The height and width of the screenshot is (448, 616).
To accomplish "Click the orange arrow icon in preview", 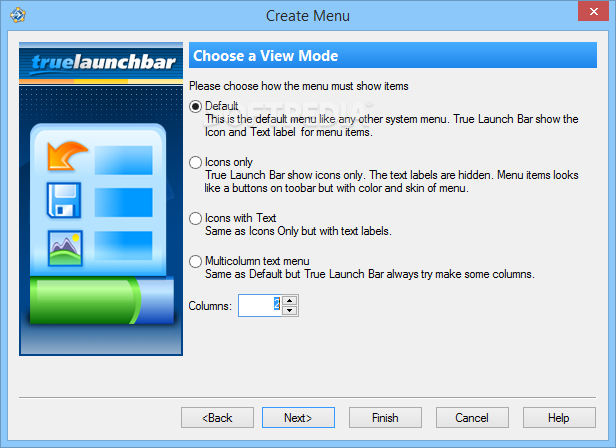I will [x=66, y=156].
